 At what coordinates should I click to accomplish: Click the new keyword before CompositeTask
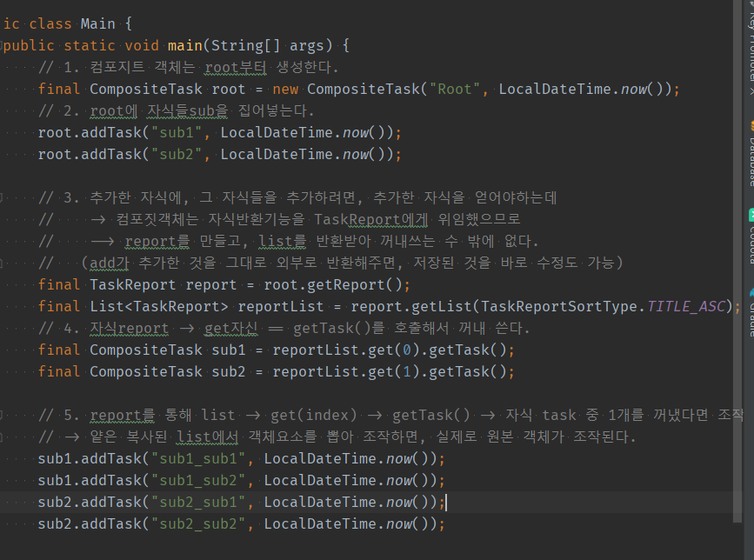285,90
